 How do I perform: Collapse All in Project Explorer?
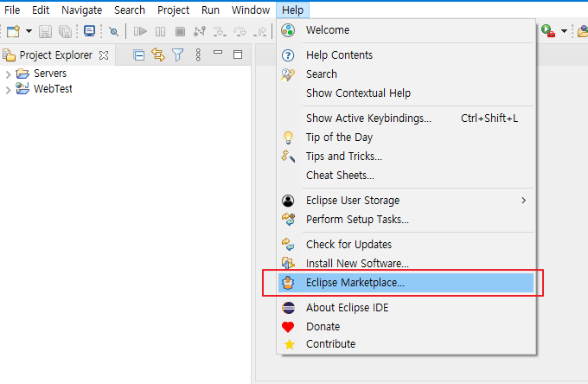[138, 55]
